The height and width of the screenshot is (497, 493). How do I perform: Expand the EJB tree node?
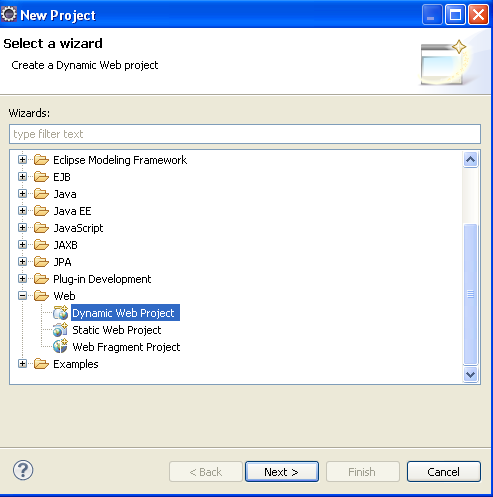(22, 177)
